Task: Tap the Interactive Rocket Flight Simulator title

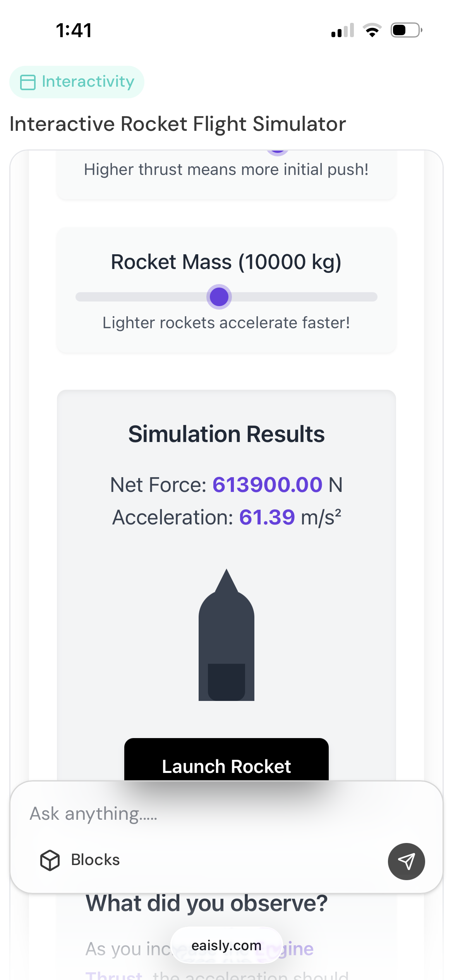Action: [178, 124]
